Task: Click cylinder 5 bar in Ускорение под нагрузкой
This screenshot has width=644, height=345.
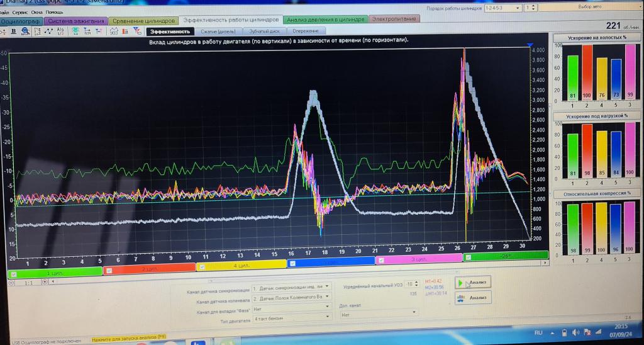Action: click(x=616, y=155)
